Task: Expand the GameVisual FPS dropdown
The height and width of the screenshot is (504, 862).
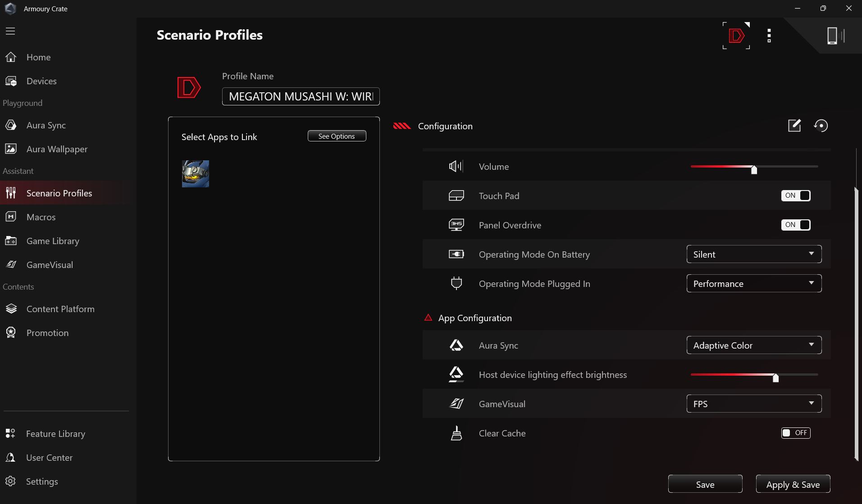Action: pyautogui.click(x=754, y=404)
